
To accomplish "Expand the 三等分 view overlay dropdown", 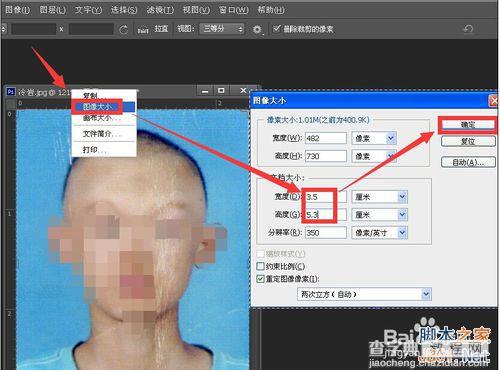I will [222, 29].
